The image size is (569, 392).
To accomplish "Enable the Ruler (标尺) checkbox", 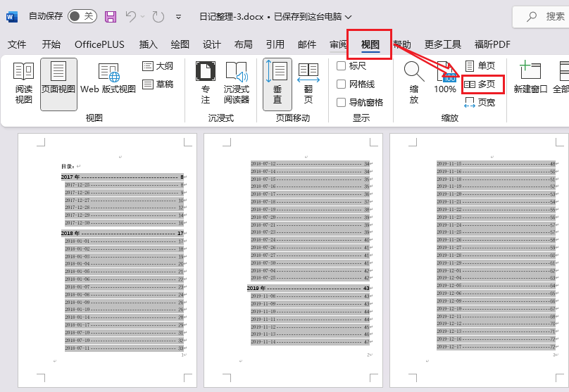I will pyautogui.click(x=342, y=66).
